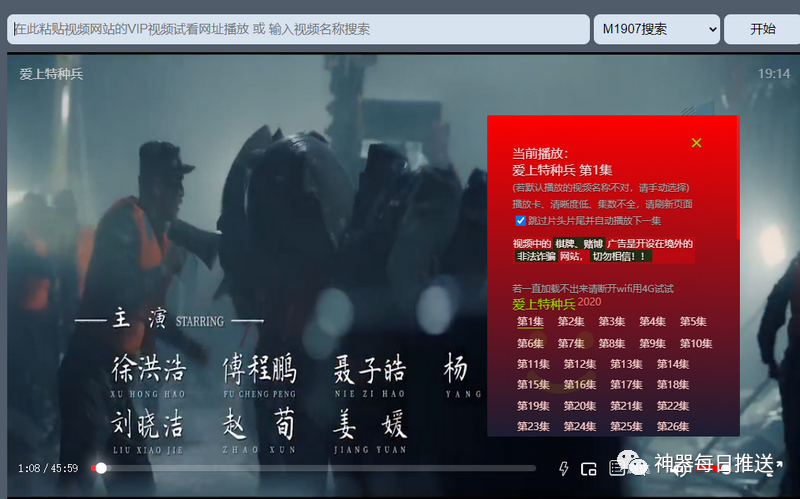Select episode 第6集
This screenshot has width=800, height=499.
tap(530, 343)
